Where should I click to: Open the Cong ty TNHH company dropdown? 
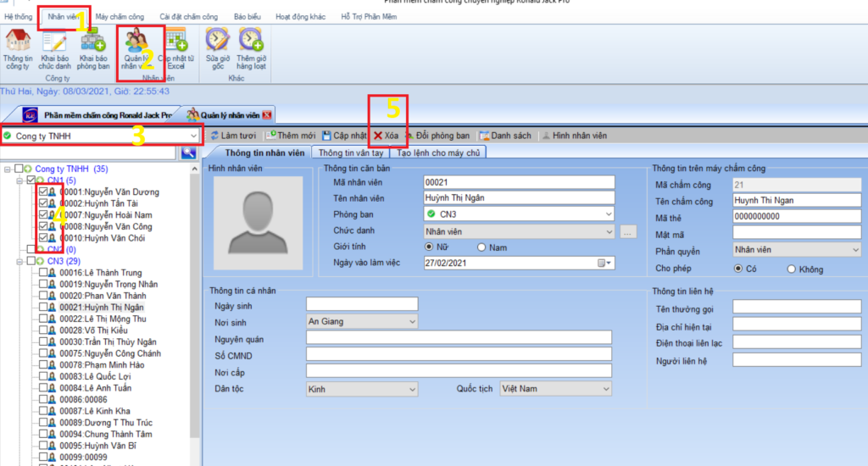(193, 136)
